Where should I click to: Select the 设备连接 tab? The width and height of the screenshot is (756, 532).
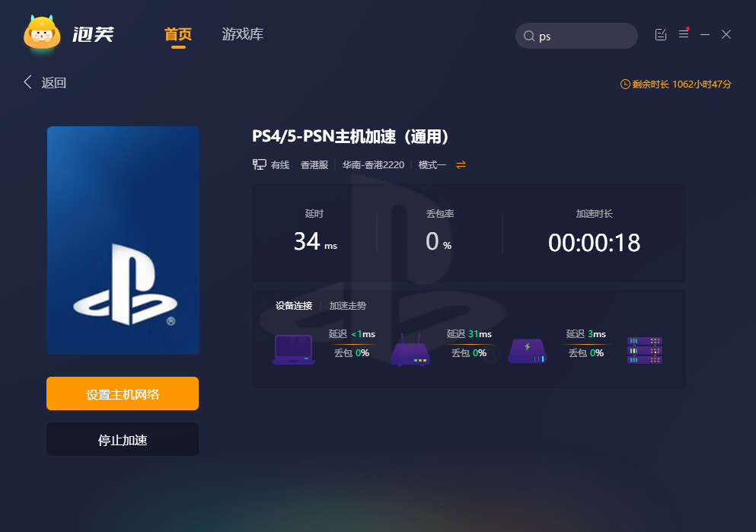(x=294, y=305)
